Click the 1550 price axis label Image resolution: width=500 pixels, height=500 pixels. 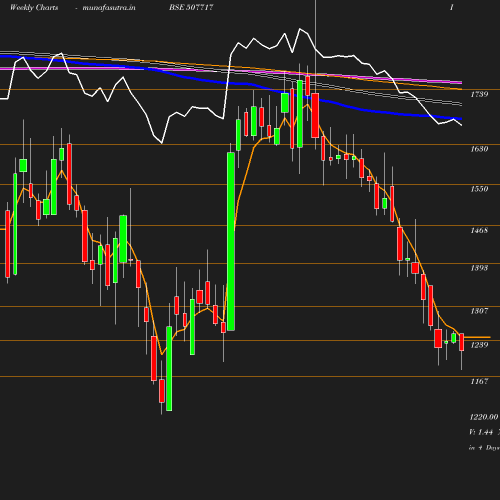click(x=479, y=189)
